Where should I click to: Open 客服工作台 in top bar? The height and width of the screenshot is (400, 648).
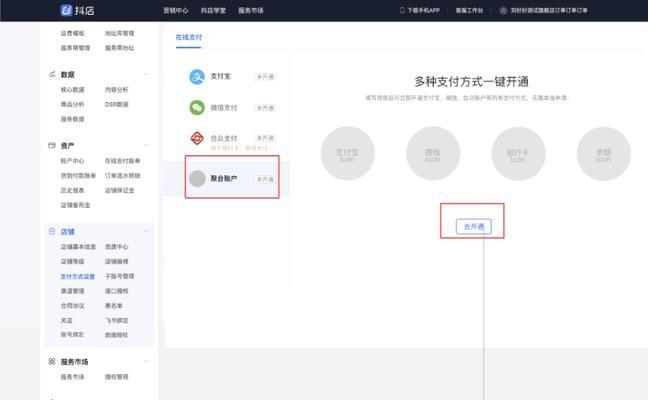coord(469,10)
